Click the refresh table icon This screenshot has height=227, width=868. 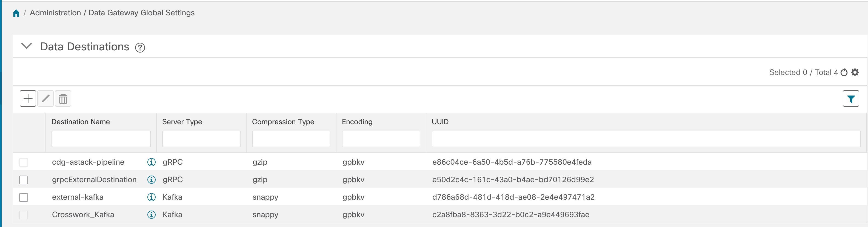pyautogui.click(x=844, y=73)
